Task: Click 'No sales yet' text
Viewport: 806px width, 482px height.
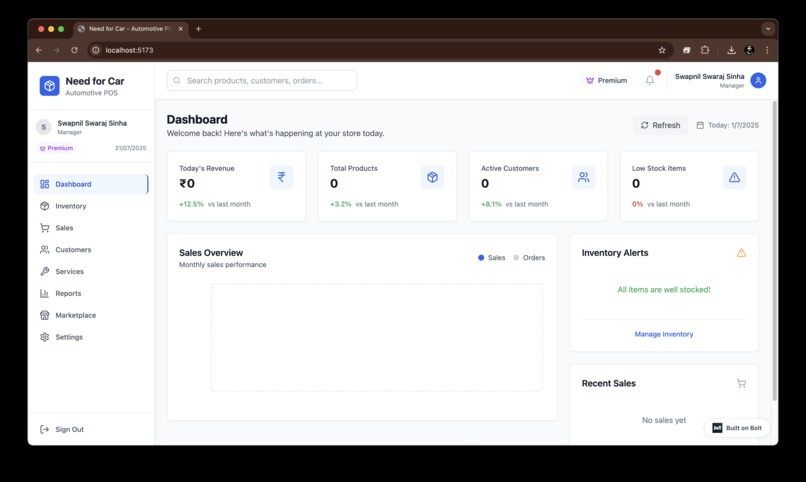Action: coord(664,420)
